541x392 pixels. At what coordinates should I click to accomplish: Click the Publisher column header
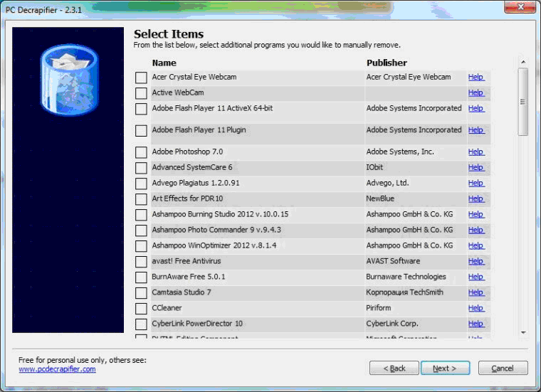pyautogui.click(x=387, y=63)
